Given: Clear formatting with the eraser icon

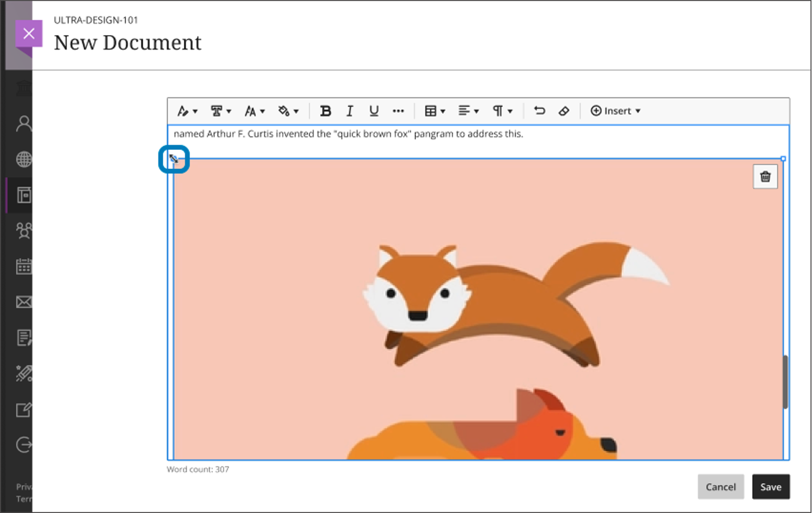Looking at the screenshot, I should pos(563,111).
